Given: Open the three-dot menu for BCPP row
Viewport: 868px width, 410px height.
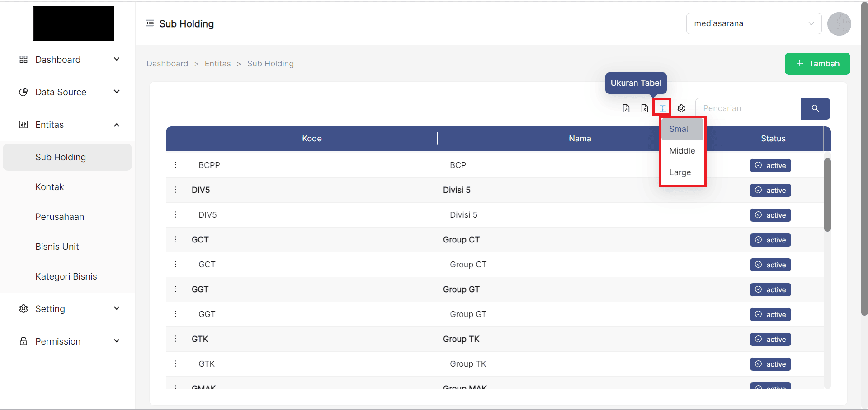Looking at the screenshot, I should (x=175, y=165).
